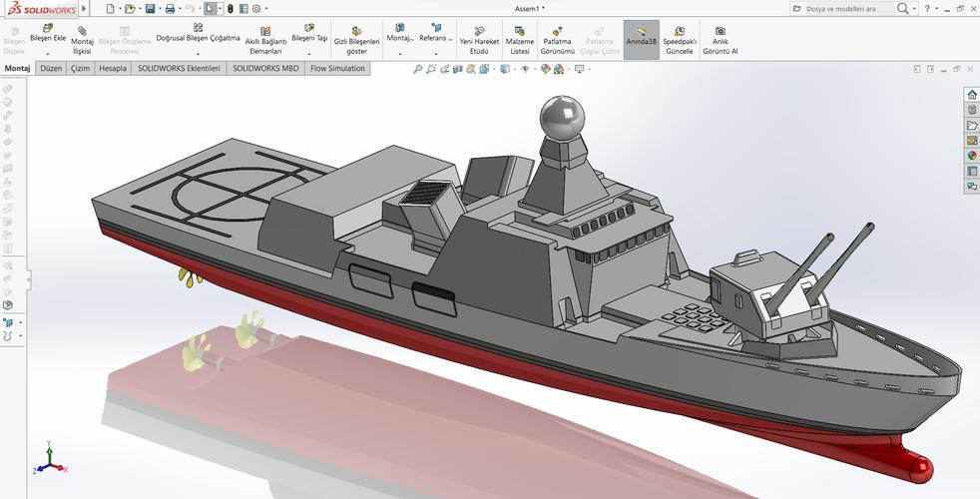The width and height of the screenshot is (980, 499).
Task: Click the SOLIDWORKS logo button
Action: 38,8
